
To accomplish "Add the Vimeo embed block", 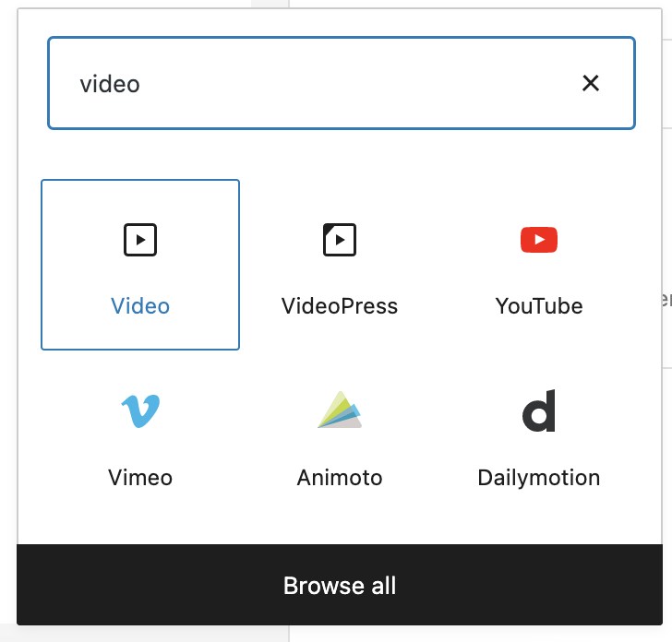I will [x=140, y=436].
